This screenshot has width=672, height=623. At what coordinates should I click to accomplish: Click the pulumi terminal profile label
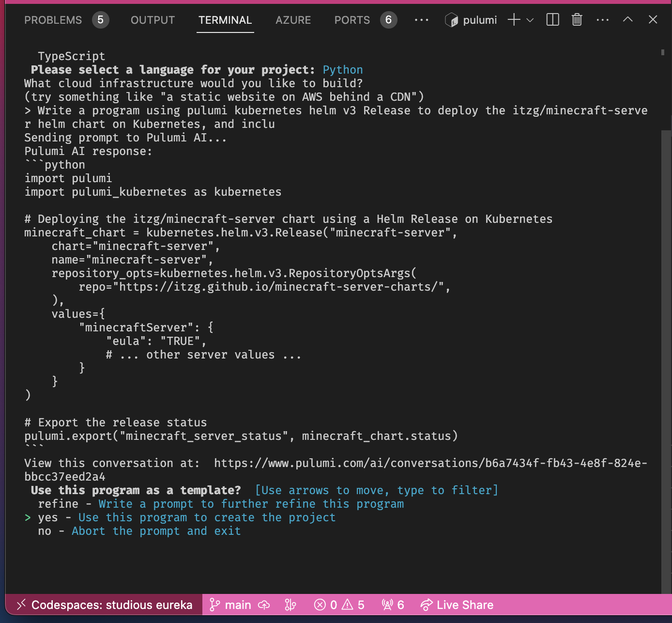coord(471,20)
